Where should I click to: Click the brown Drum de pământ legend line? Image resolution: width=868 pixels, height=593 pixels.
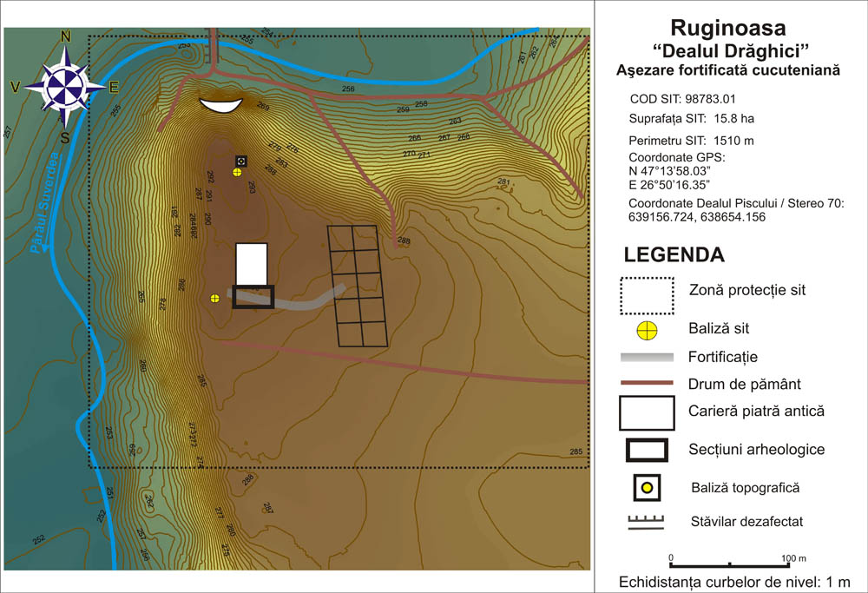pos(647,383)
